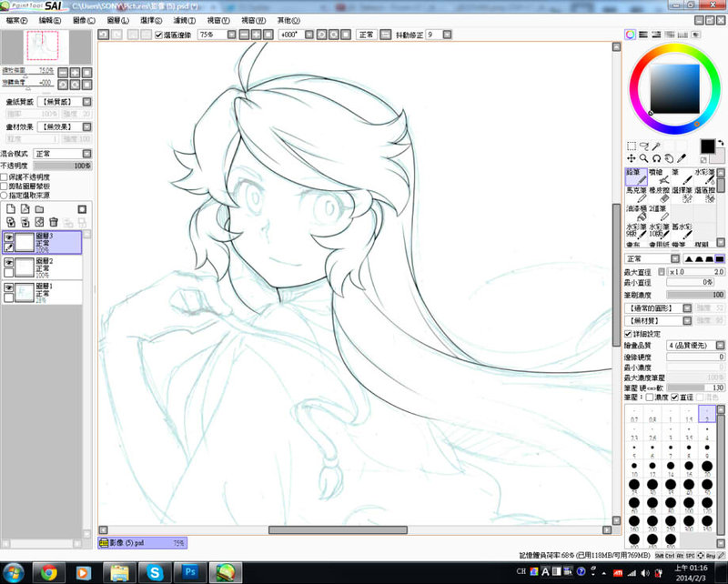
Task: Hide 圖層2 with its eye icon
Action: (x=8, y=262)
